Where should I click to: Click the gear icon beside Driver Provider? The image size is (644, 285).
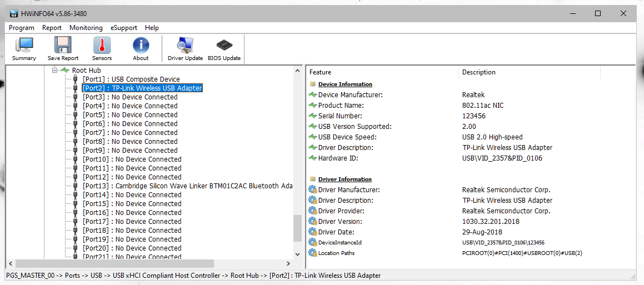(313, 211)
